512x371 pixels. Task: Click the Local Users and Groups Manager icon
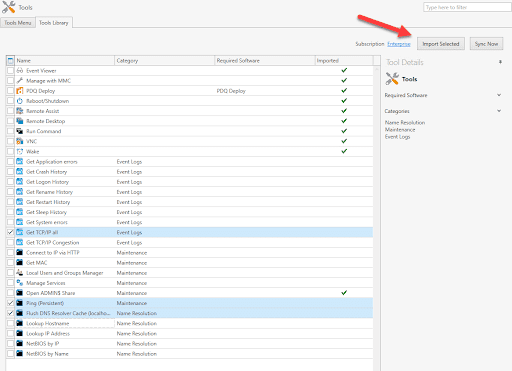coord(20,273)
